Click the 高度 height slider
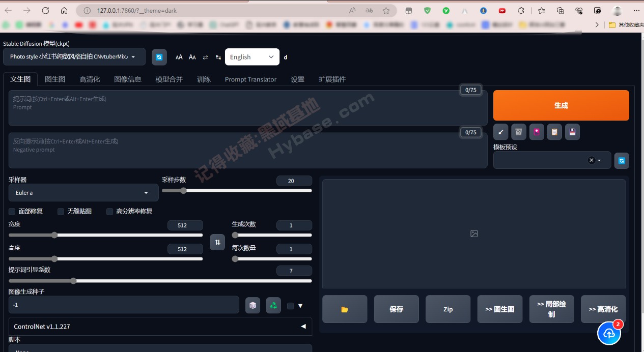This screenshot has width=644, height=352. (105, 259)
